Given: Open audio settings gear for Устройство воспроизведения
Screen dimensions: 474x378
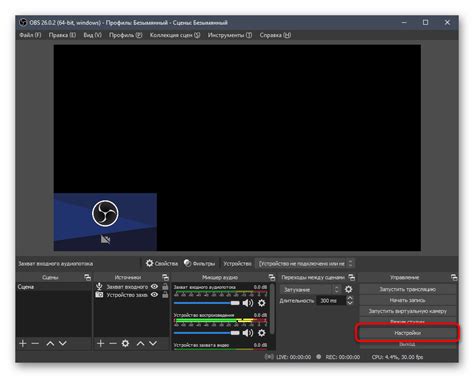Looking at the screenshot, I should click(x=262, y=333).
